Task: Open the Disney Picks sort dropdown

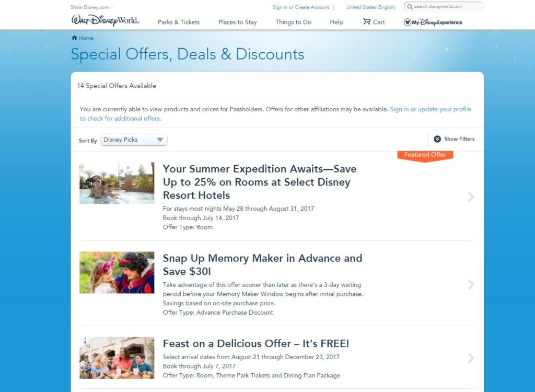Action: [x=134, y=140]
